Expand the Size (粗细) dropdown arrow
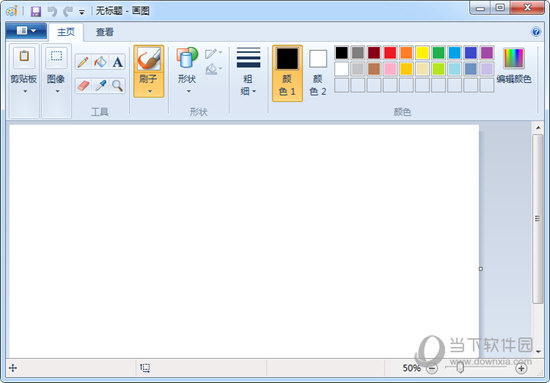550x383 pixels. tap(254, 92)
